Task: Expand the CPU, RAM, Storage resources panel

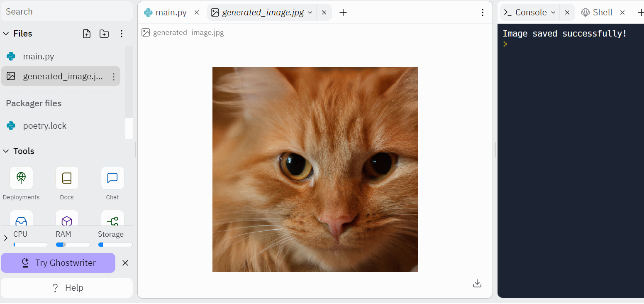Action: [x=6, y=238]
